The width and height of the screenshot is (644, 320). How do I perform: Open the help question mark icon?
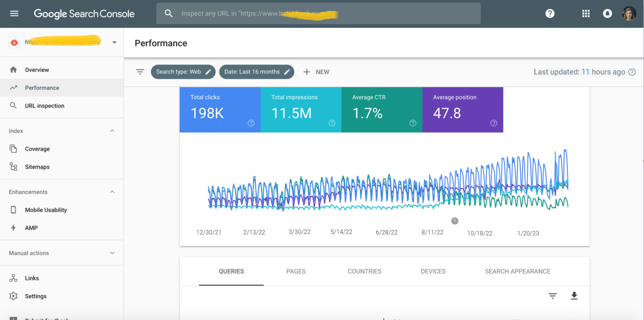[550, 14]
